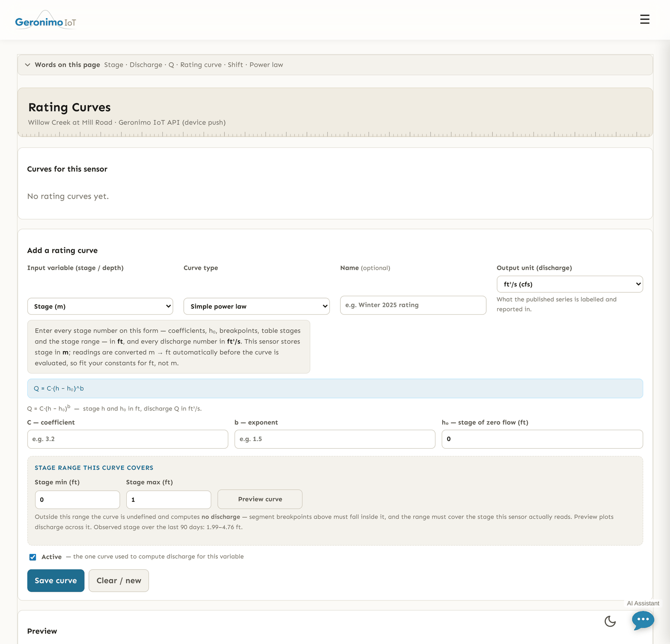Uncheck the Active checkbox
The image size is (670, 644).
(33, 557)
